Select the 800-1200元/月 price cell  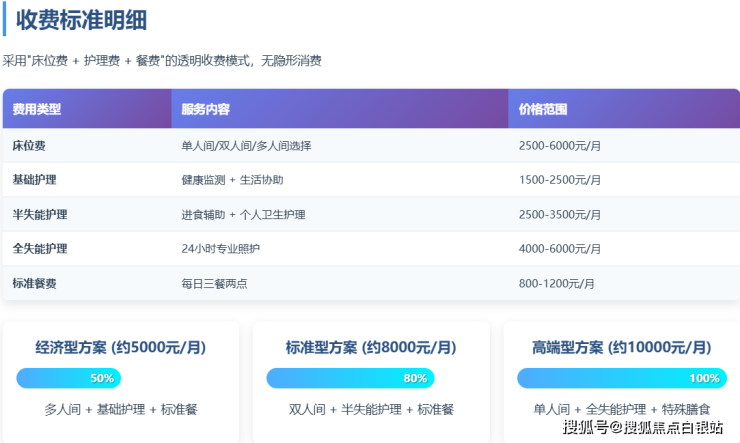556,283
